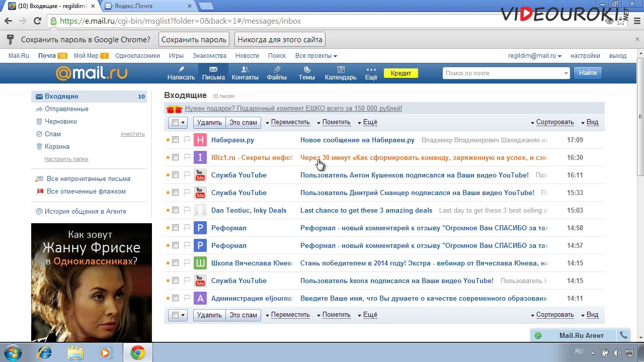Viewport: 644px width, 362px height.
Task: Select Черновики folder
Action: pos(61,121)
